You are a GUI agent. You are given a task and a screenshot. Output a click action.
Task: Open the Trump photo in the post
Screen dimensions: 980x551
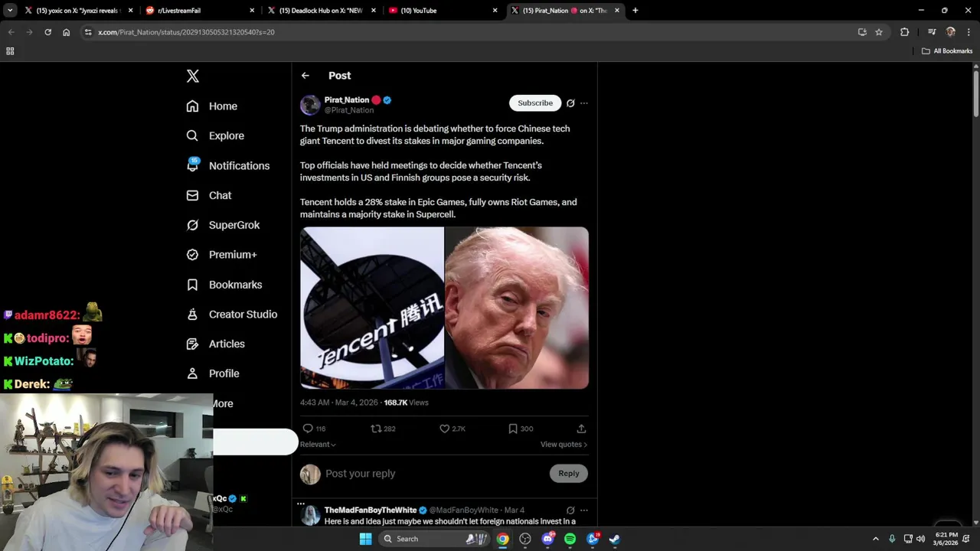coord(517,308)
